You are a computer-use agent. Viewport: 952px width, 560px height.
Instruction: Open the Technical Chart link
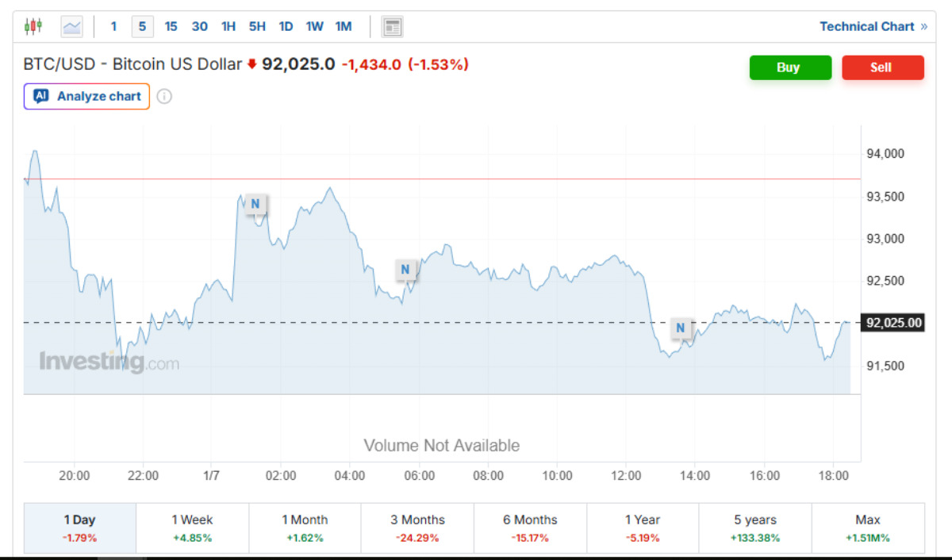click(x=866, y=27)
